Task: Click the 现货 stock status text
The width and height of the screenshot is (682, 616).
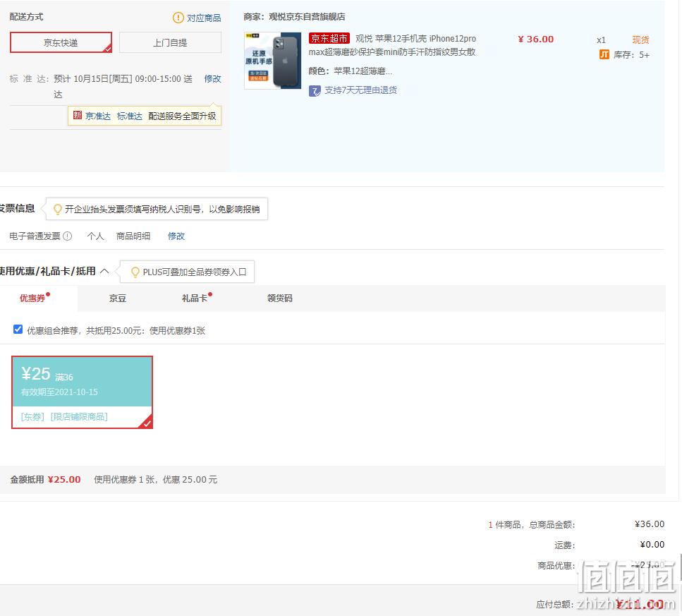Action: pos(640,40)
